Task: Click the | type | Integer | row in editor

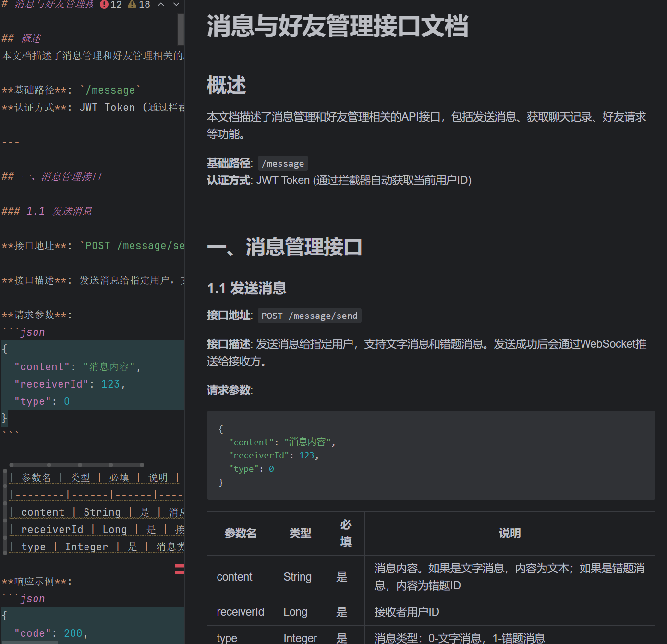Action: click(97, 547)
